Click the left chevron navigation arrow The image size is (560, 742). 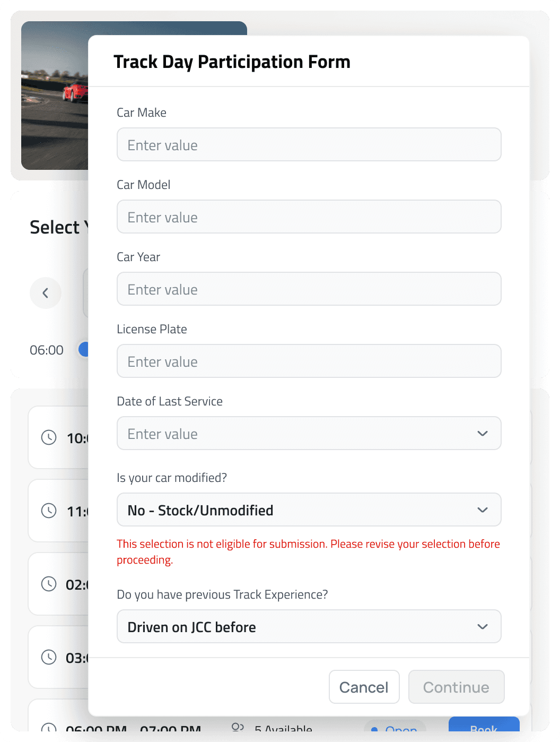point(46,293)
